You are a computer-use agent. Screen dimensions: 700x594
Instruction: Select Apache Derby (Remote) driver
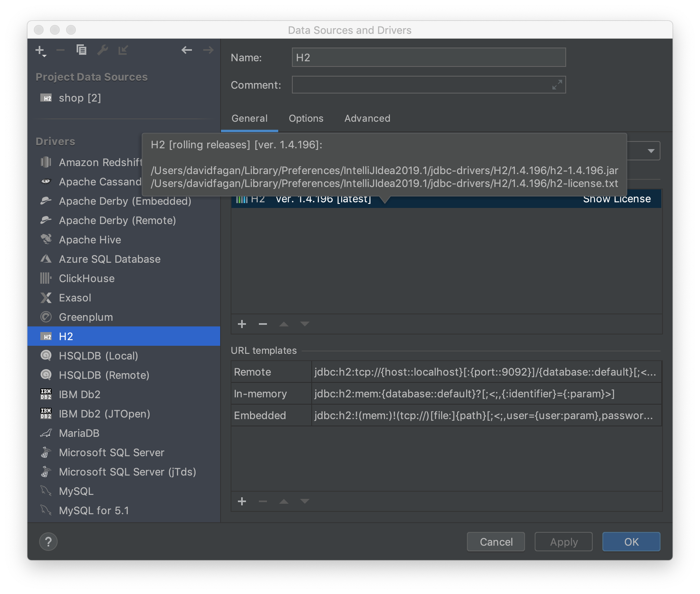pos(124,220)
